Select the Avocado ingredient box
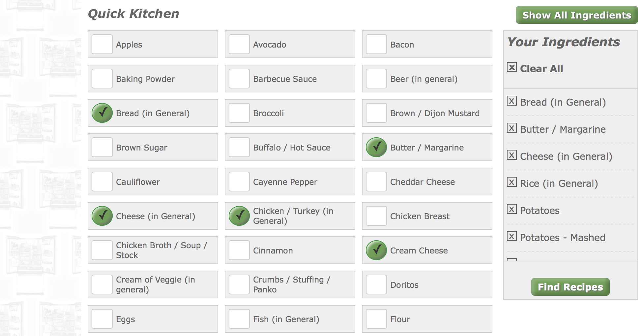 pos(239,44)
